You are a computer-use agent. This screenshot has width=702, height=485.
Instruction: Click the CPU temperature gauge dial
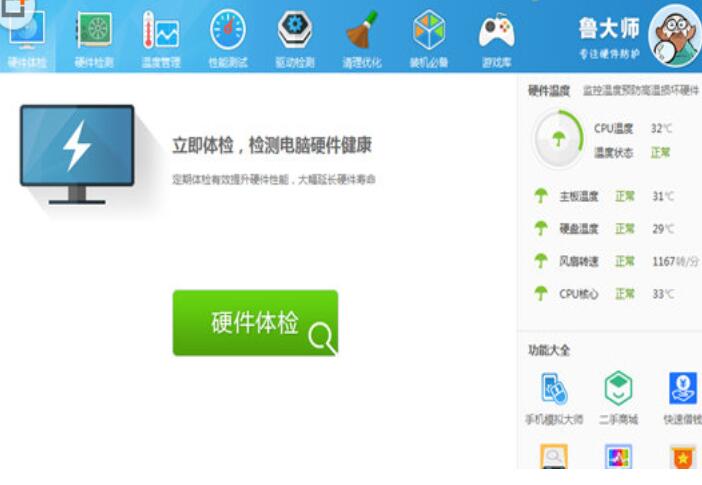pos(558,140)
